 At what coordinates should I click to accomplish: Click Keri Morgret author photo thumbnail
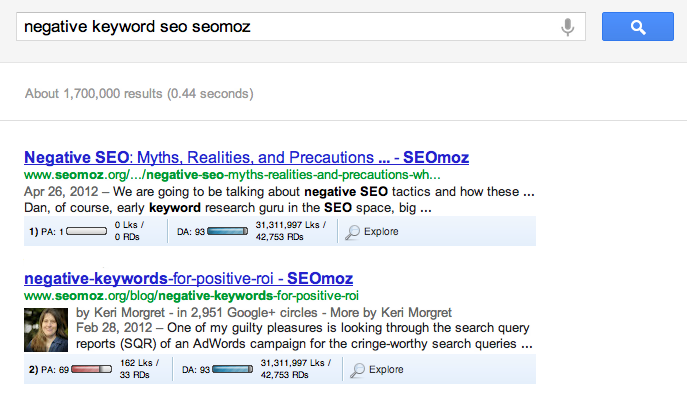[x=46, y=330]
